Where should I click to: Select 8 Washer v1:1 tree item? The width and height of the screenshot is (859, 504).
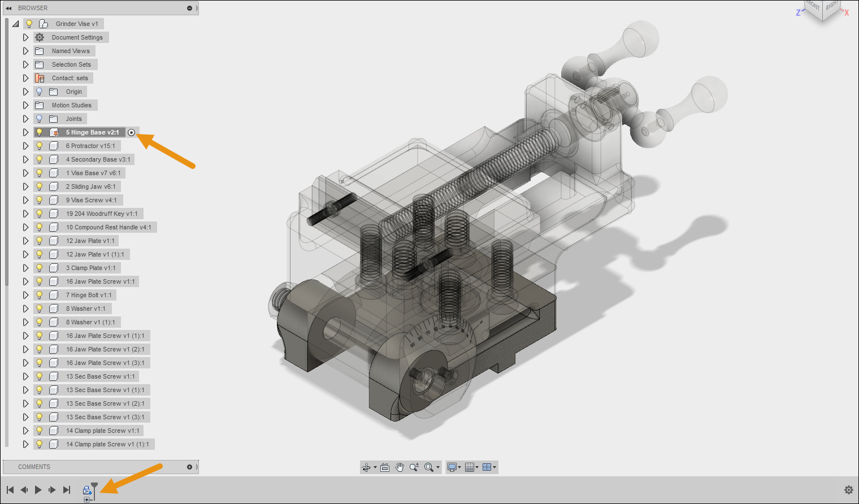click(x=73, y=309)
